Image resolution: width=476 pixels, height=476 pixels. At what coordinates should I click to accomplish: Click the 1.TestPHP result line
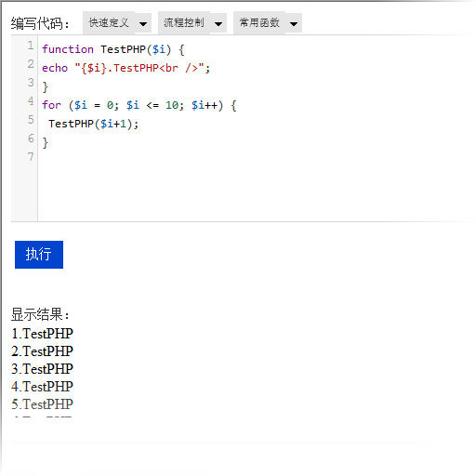tap(42, 334)
